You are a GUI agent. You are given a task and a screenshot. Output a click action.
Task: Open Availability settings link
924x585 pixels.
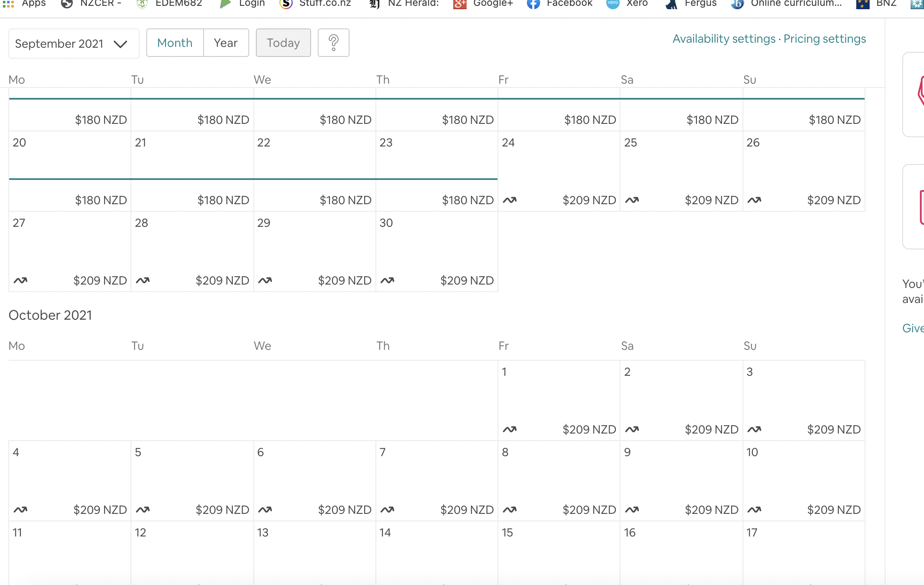[724, 39]
